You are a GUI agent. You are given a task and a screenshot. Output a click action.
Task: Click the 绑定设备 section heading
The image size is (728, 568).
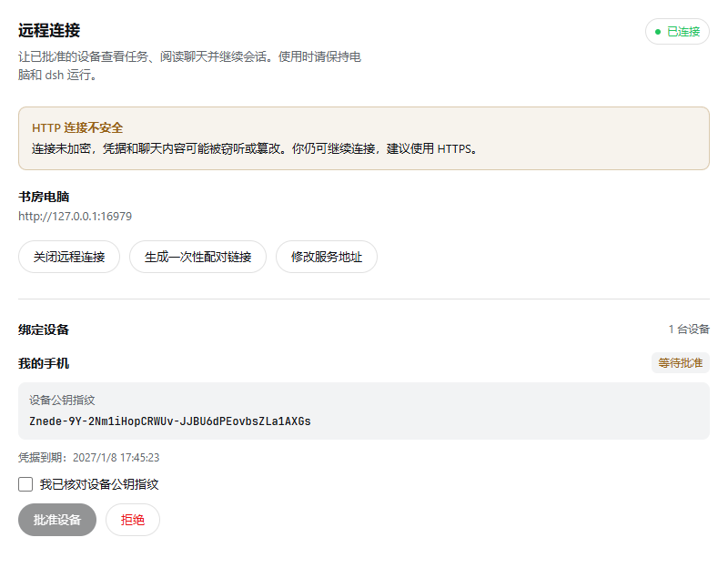(44, 330)
